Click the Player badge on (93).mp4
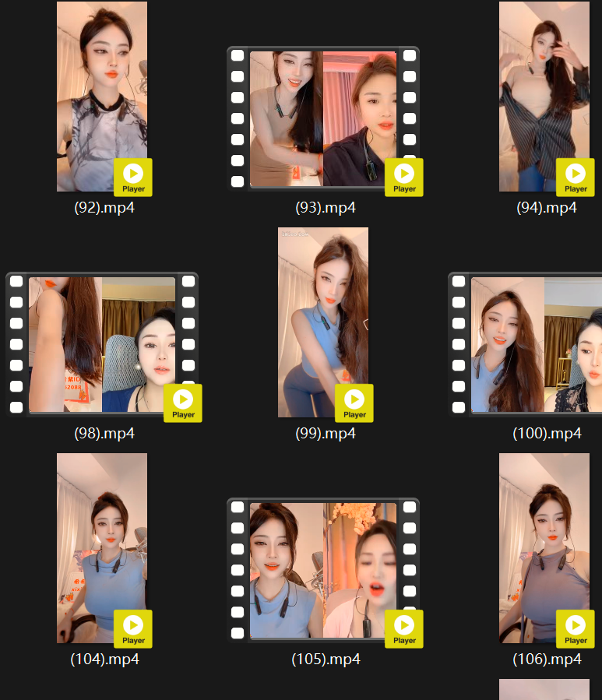 (x=404, y=178)
